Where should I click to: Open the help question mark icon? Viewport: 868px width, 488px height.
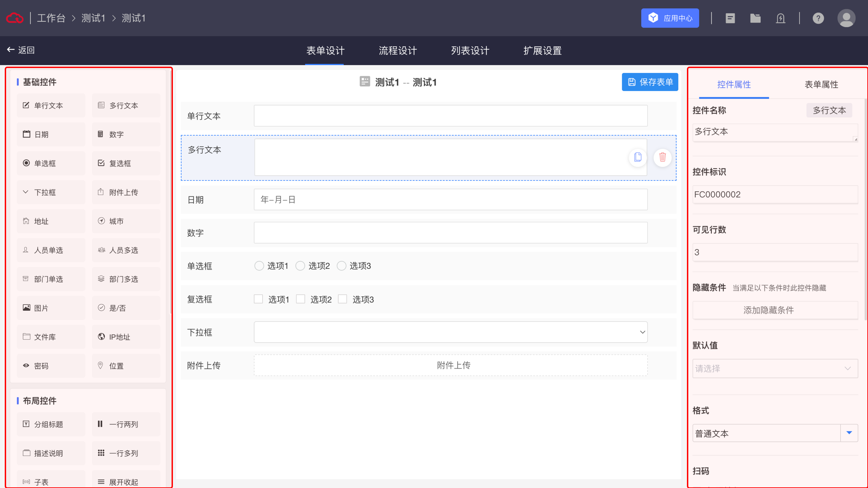[818, 18]
